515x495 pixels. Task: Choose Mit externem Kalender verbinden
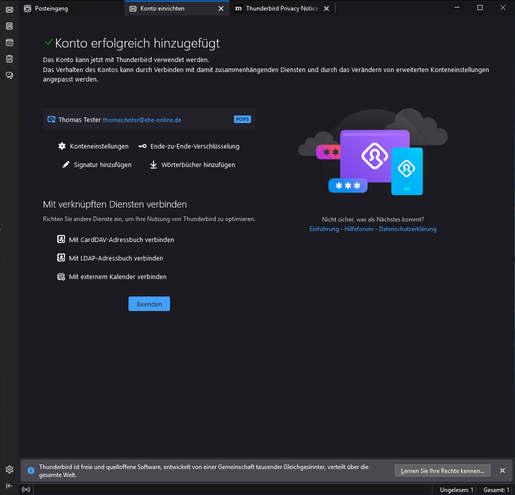[x=118, y=277]
